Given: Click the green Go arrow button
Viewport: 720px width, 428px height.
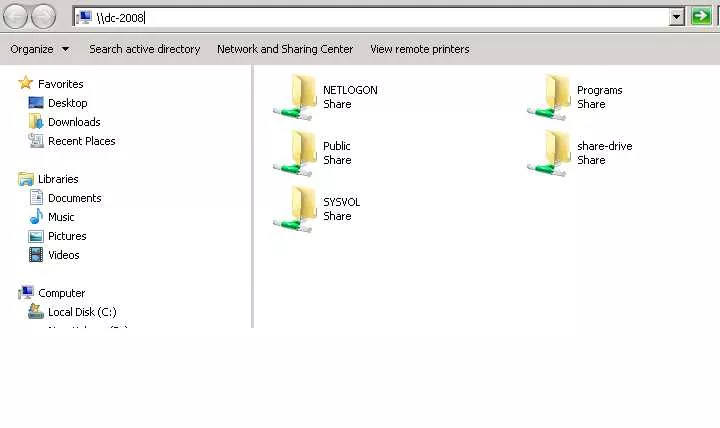Looking at the screenshot, I should point(701,17).
